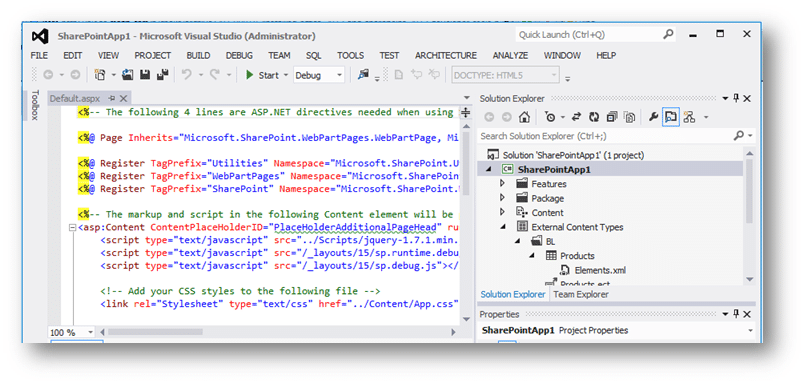Click the Navigate Backward toolbar icon

click(48, 75)
